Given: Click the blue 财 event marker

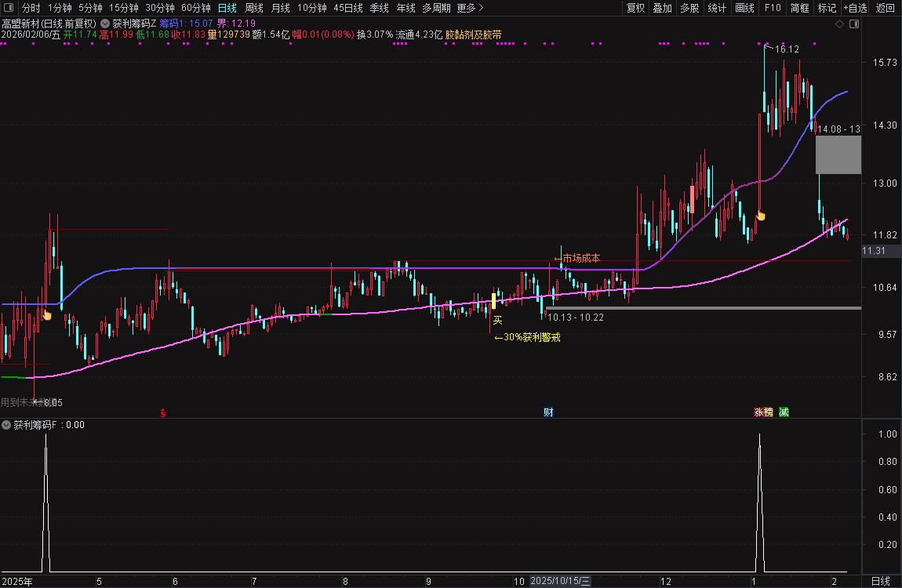Looking at the screenshot, I should [548, 412].
